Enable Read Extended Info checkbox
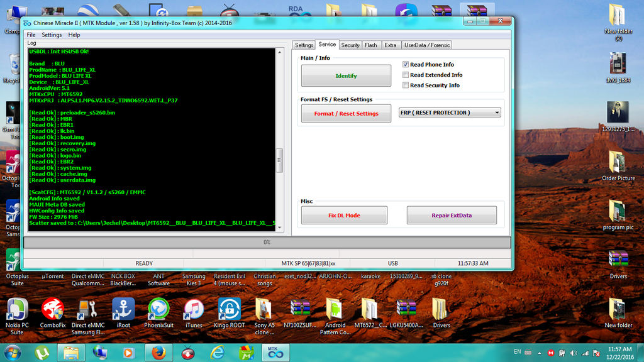The image size is (644, 362). 406,75
